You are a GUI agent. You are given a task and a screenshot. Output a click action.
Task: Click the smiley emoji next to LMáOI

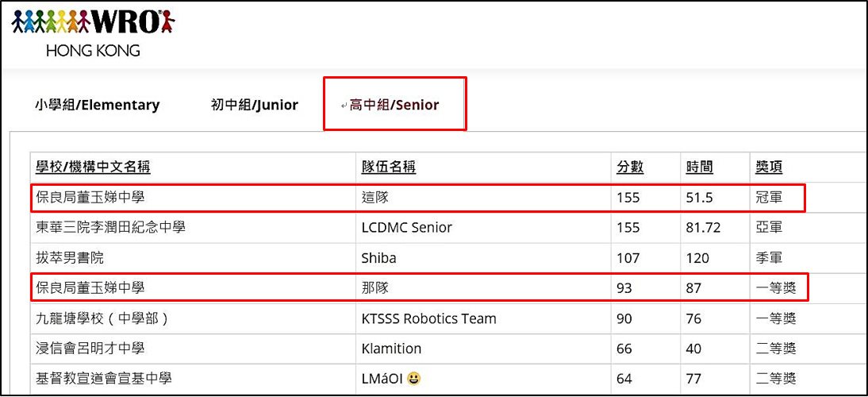coord(413,379)
